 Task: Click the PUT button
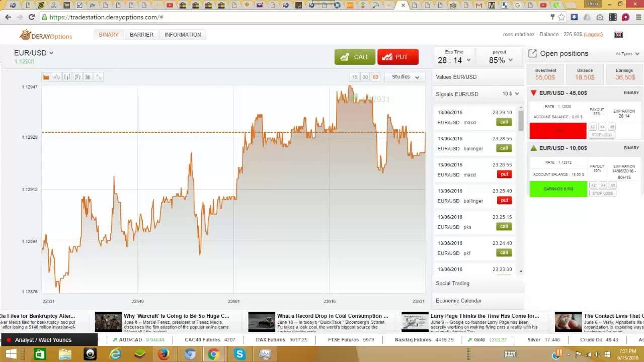pyautogui.click(x=398, y=57)
